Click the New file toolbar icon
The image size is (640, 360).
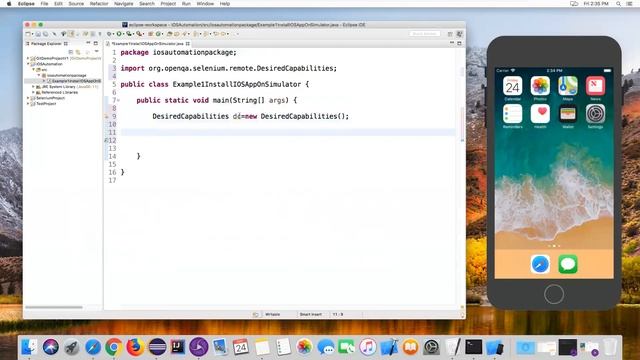(28, 34)
